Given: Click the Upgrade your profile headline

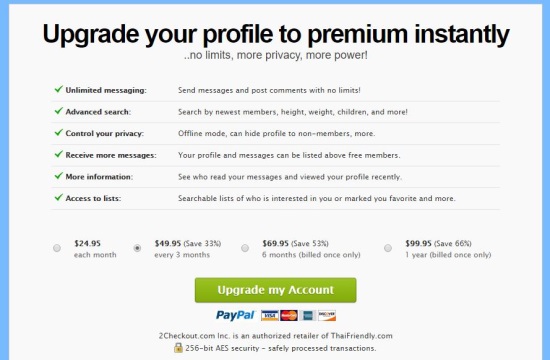Looking at the screenshot, I should [x=276, y=34].
